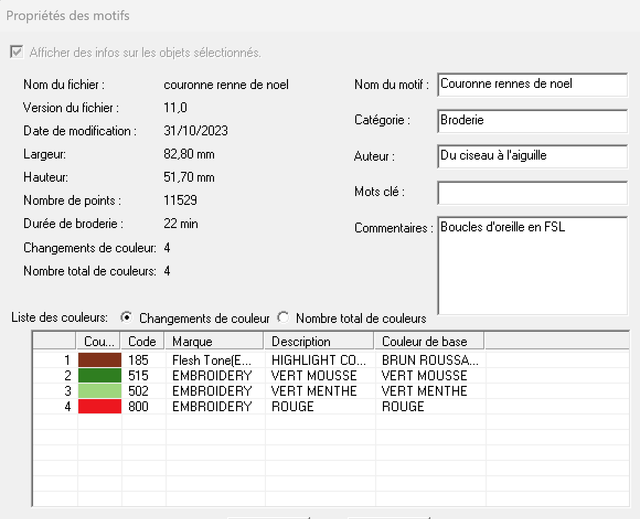Select the 'Nombre total de couleurs' radio button
Viewport: 640px width, 519px height.
click(284, 318)
